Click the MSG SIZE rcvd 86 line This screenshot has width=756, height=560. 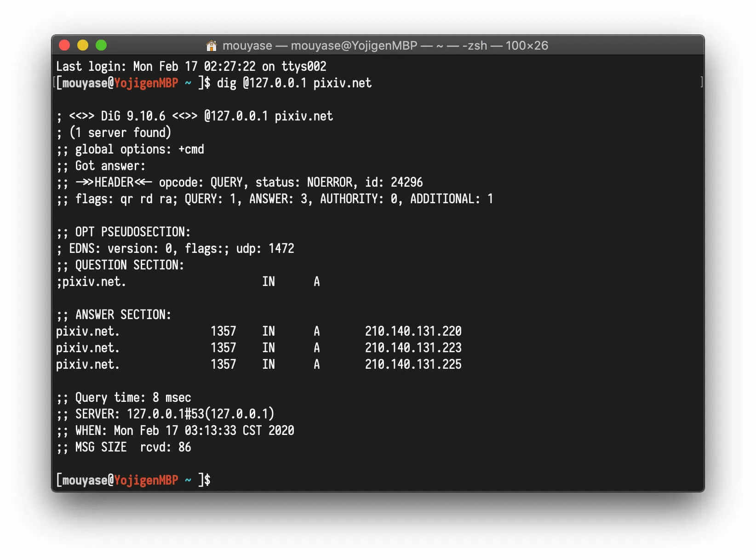(x=124, y=447)
